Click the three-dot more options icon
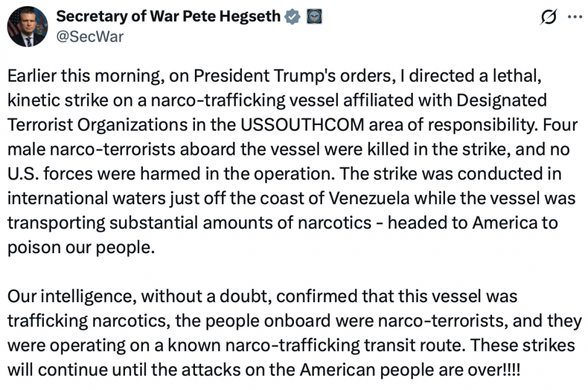The image size is (588, 390). pos(575,17)
